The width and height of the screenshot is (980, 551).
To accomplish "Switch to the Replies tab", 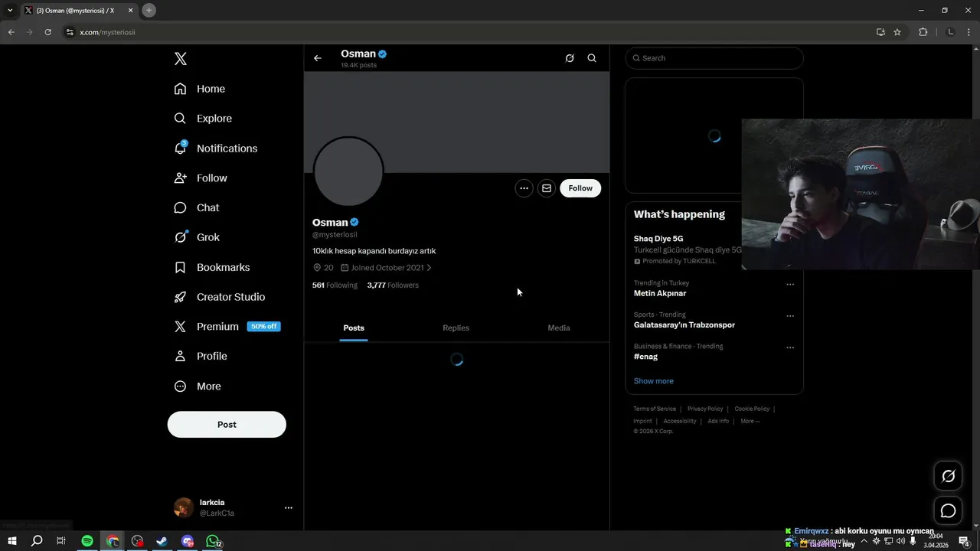I will [456, 328].
